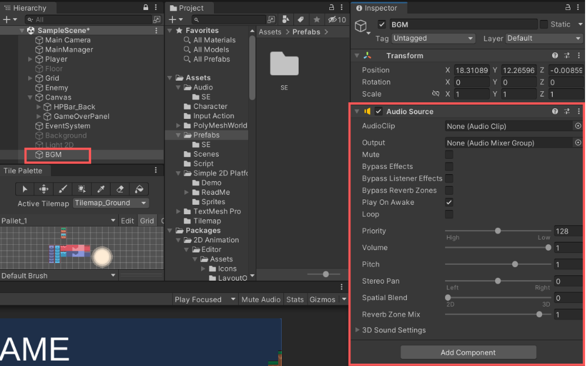Open the Active Tilemap dropdown
The image size is (588, 366).
pyautogui.click(x=111, y=203)
